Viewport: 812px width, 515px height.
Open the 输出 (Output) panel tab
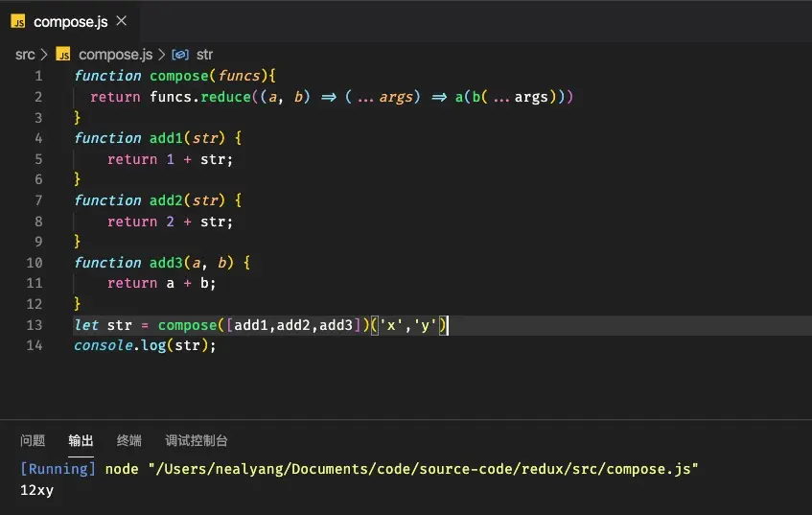(81, 441)
